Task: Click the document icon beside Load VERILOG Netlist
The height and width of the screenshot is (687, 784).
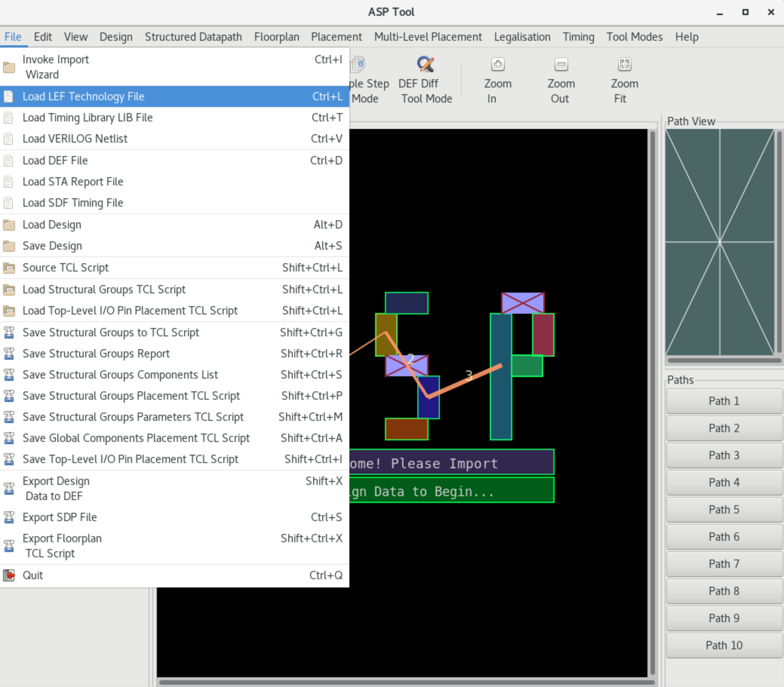Action: 8,138
